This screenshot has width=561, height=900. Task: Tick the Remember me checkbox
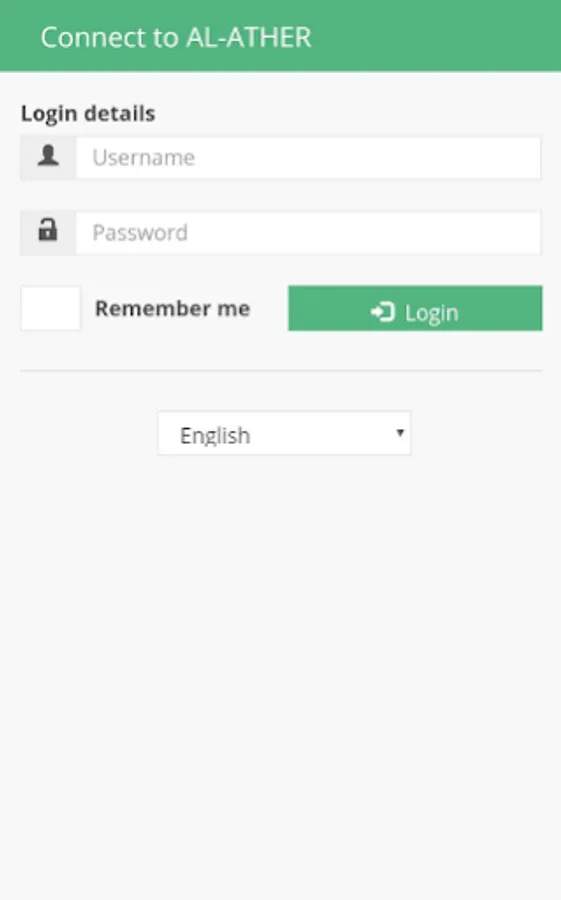tap(51, 308)
